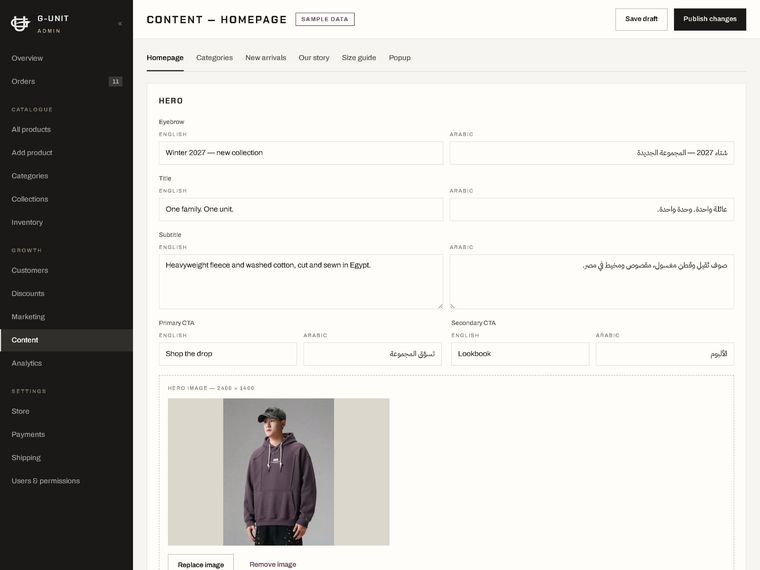Click the Remove image link
760x570 pixels.
tap(272, 565)
